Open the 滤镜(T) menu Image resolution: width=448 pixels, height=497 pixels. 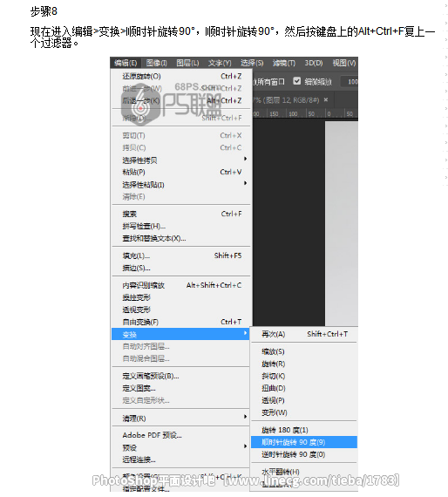pyautogui.click(x=284, y=63)
